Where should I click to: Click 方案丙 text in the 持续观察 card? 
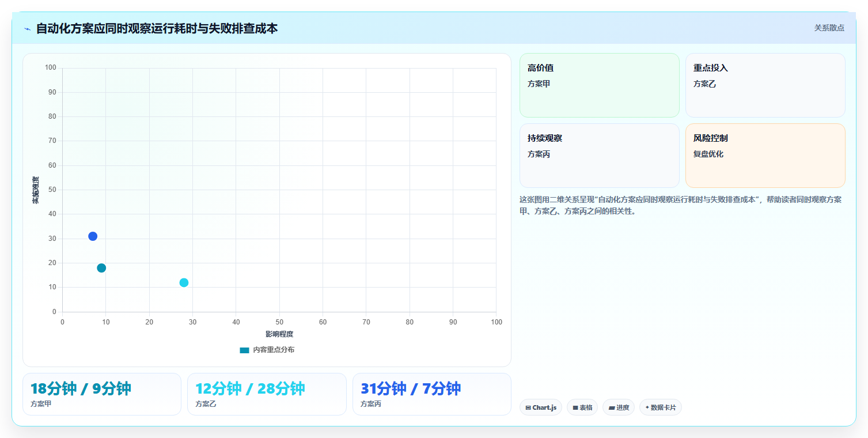tap(539, 154)
